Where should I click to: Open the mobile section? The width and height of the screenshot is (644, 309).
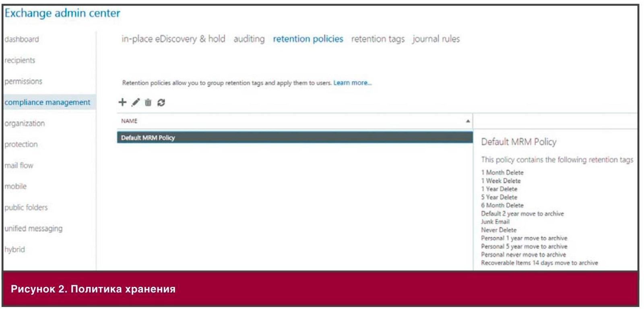point(15,186)
